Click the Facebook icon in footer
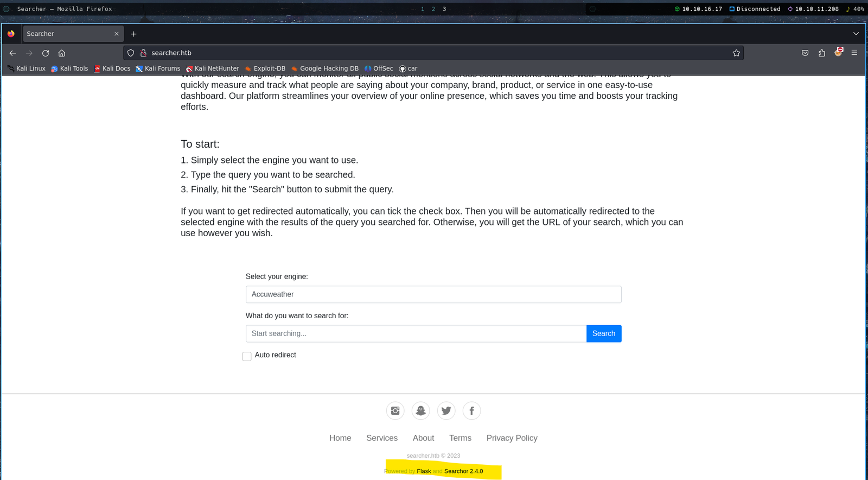Viewport: 868px width, 480px height. click(471, 410)
